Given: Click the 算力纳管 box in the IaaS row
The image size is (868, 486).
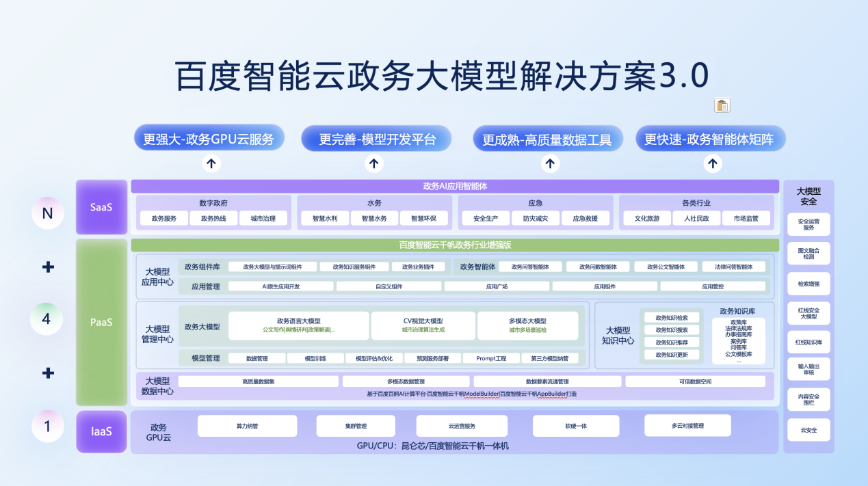Looking at the screenshot, I should click(x=247, y=426).
